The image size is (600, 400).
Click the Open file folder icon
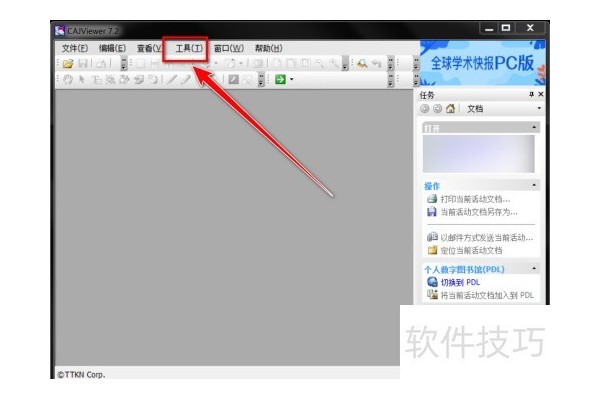point(68,64)
